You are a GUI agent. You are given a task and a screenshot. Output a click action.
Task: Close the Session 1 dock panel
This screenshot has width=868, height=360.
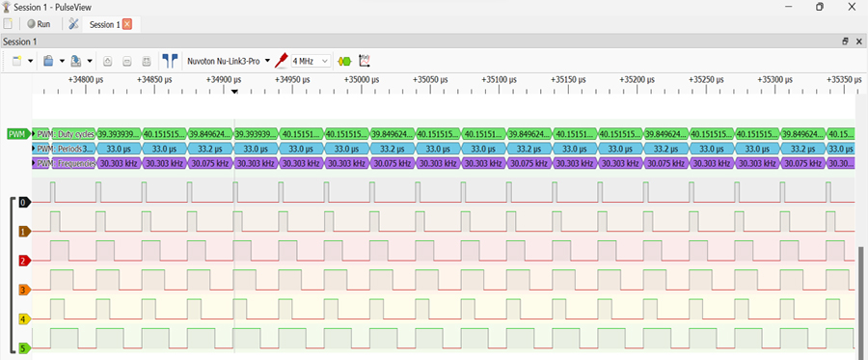859,42
